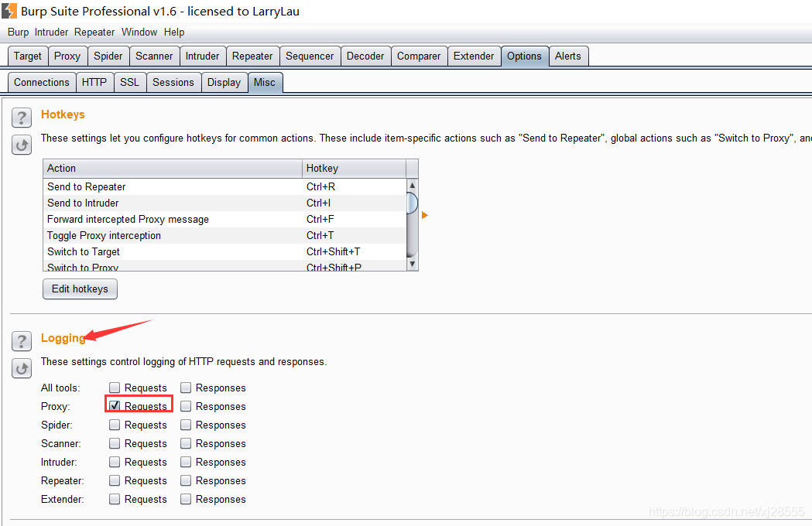Screen dimensions: 812x526
Task: Switch to the Extender tab
Action: point(474,56)
